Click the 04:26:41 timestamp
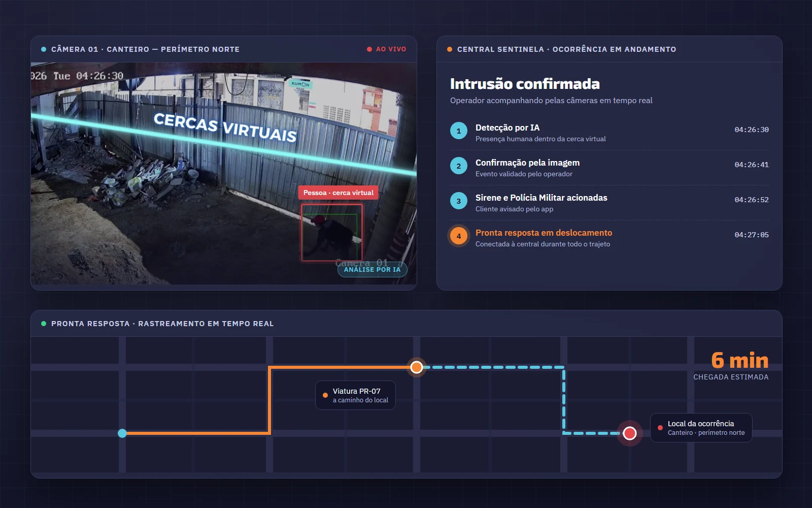Screen dimensions: 812x508 point(752,165)
